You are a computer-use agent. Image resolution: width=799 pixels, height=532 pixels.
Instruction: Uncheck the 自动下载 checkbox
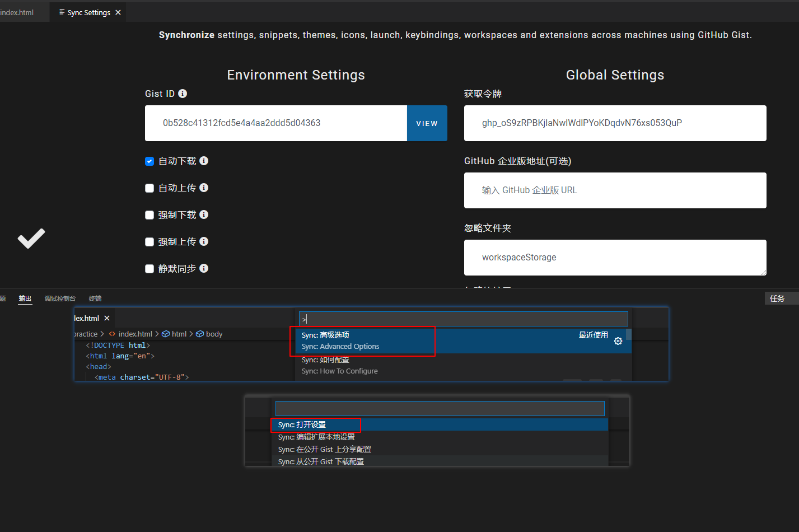(149, 161)
